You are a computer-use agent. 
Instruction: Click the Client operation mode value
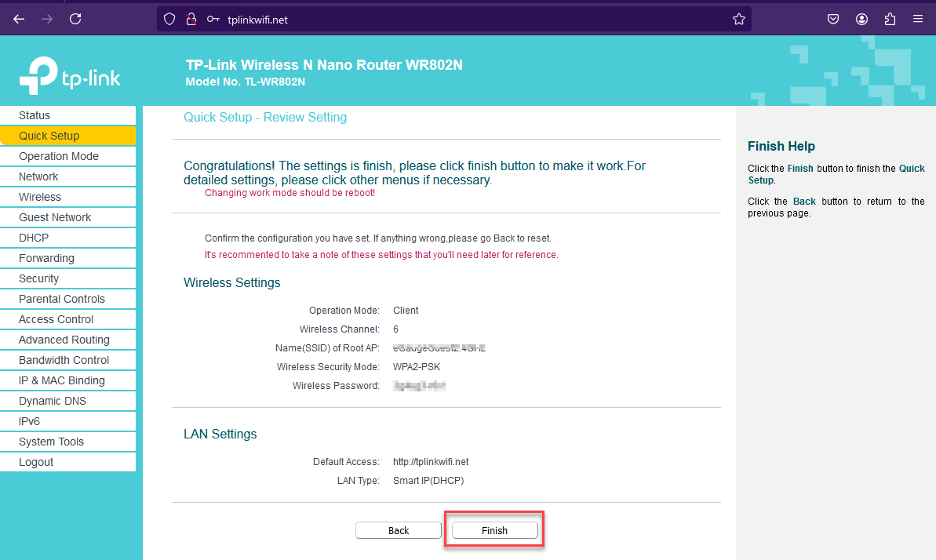click(406, 311)
